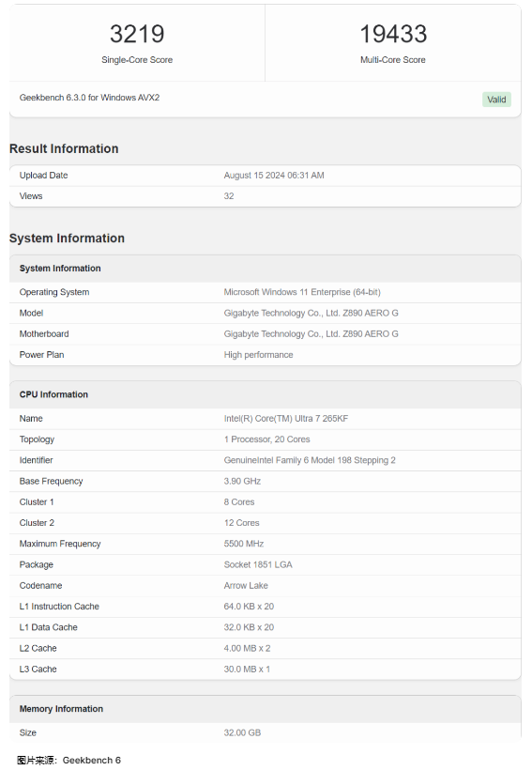532x770 pixels.
Task: Select the Geekbench 6.3.0 for Windows AVX2 text
Action: pos(89,98)
